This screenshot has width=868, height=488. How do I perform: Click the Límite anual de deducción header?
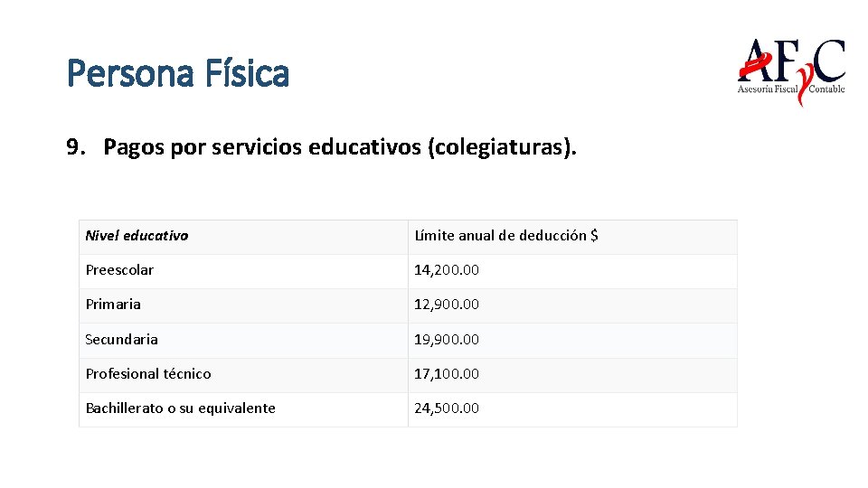pos(506,236)
